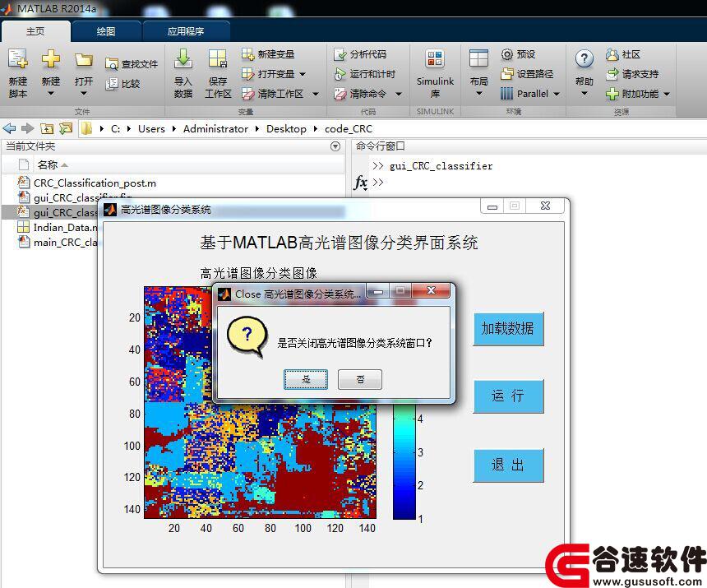Open Find Files tool
This screenshot has height=588, width=707.
(132, 64)
